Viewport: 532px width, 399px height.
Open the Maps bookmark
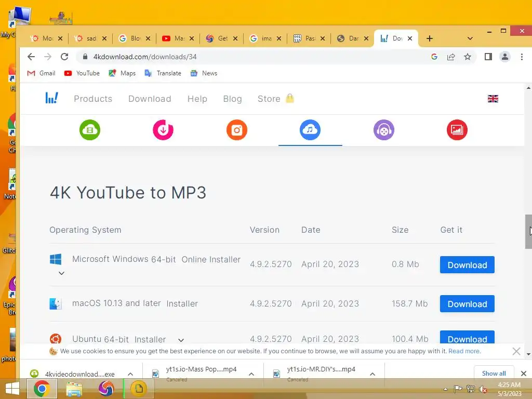tap(122, 73)
